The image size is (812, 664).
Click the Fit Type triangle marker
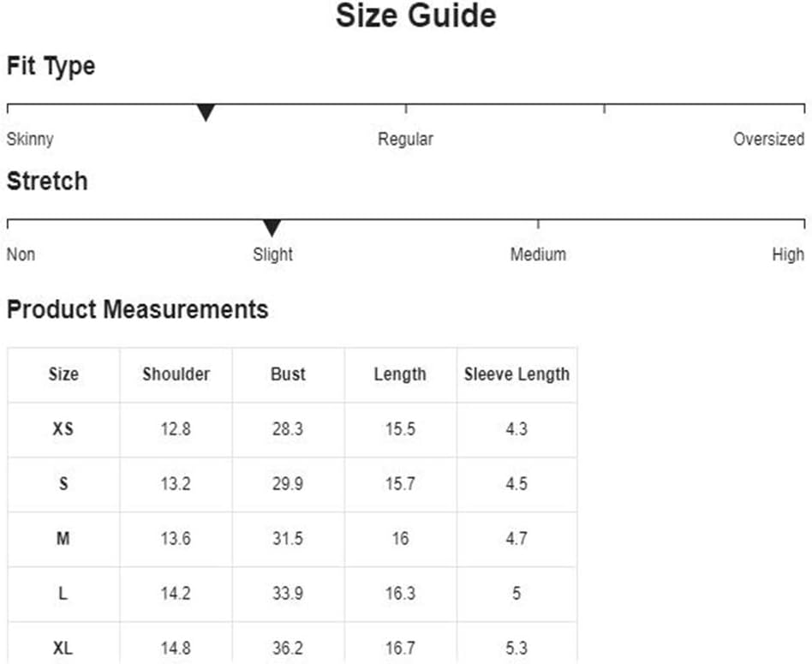coord(206,112)
